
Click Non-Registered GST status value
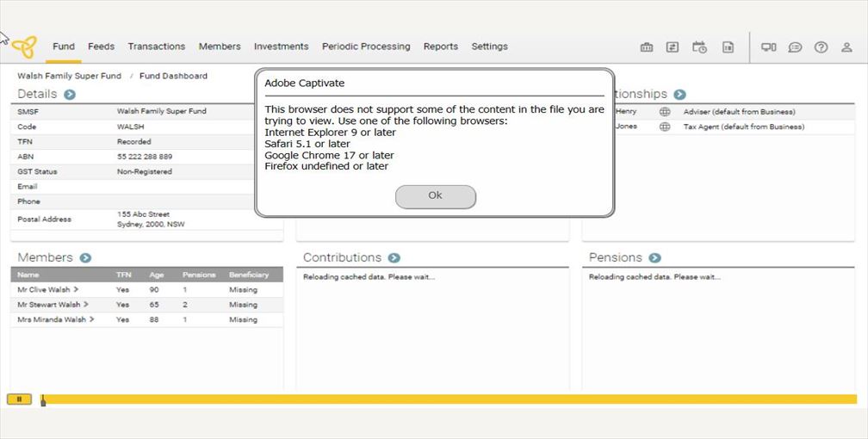click(x=145, y=171)
